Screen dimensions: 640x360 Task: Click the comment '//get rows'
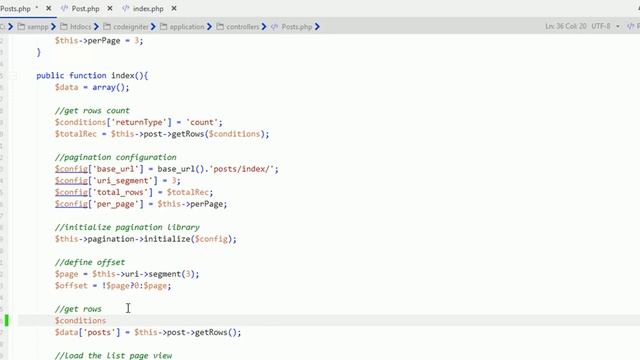[78, 309]
